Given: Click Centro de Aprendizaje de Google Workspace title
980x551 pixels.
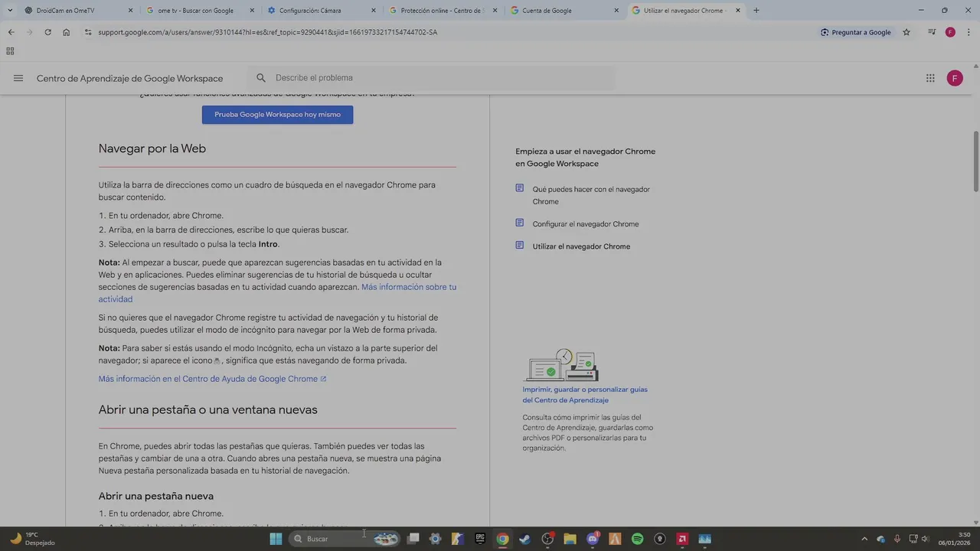Looking at the screenshot, I should click(129, 78).
